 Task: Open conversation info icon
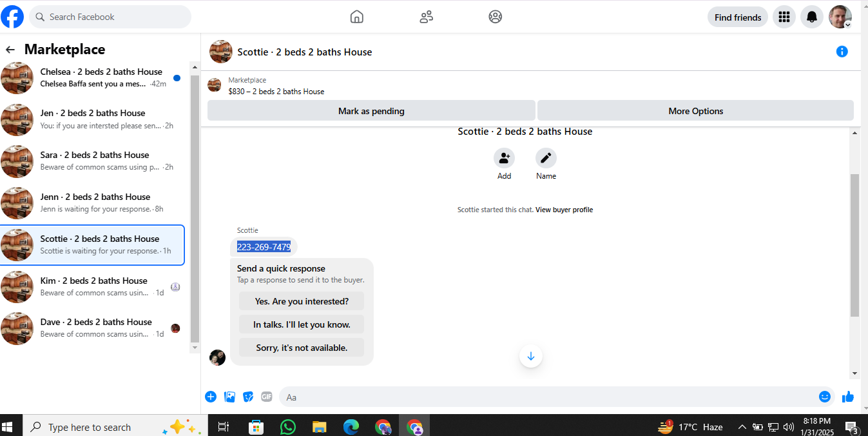842,52
